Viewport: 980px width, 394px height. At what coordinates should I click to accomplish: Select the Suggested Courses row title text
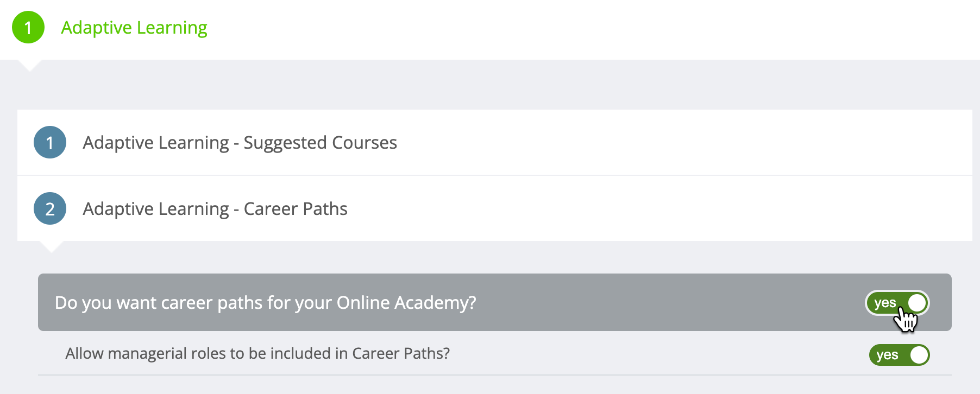(240, 143)
